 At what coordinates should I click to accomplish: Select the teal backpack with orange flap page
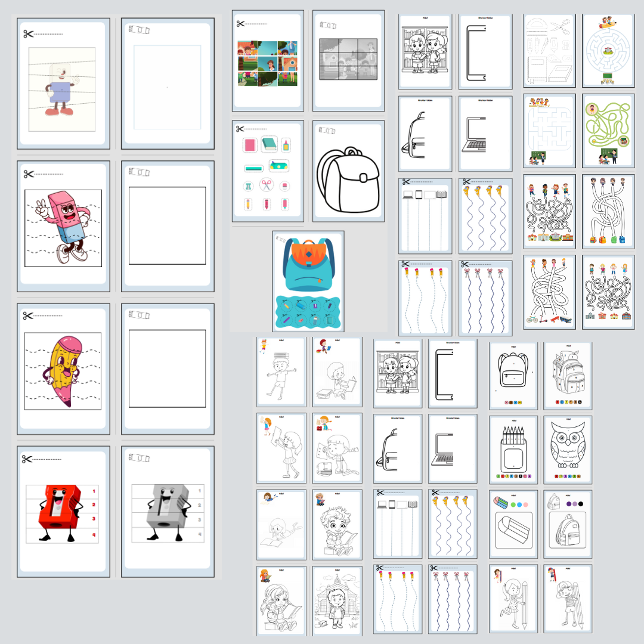pyautogui.click(x=308, y=281)
